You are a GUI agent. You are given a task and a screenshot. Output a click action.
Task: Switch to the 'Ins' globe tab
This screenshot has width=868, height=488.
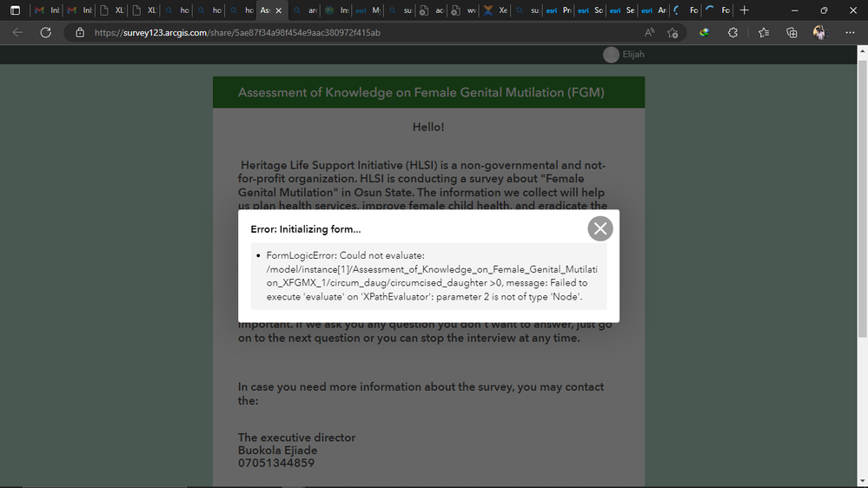point(337,10)
